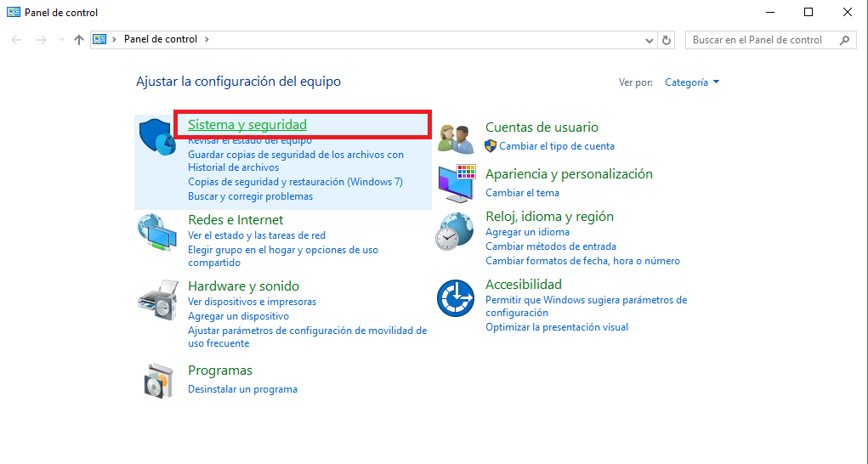Open the Apariencia y personalización monitor icon
This screenshot has height=464, width=868.
tap(457, 183)
